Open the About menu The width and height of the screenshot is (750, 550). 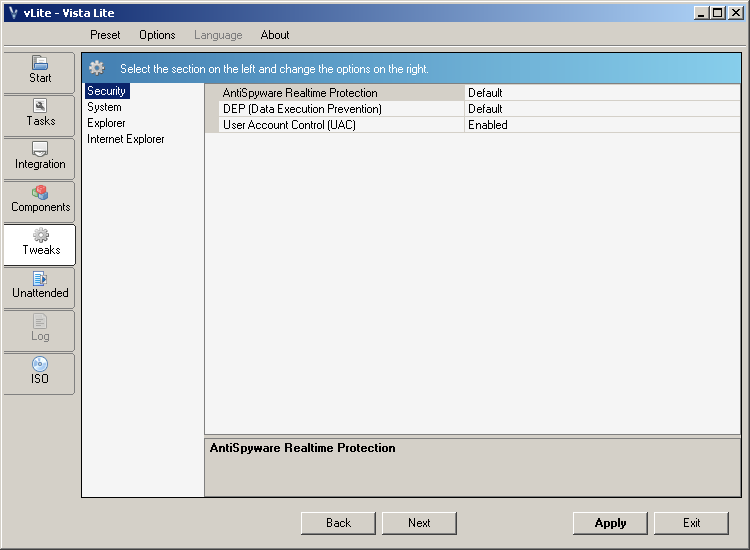[x=275, y=35]
